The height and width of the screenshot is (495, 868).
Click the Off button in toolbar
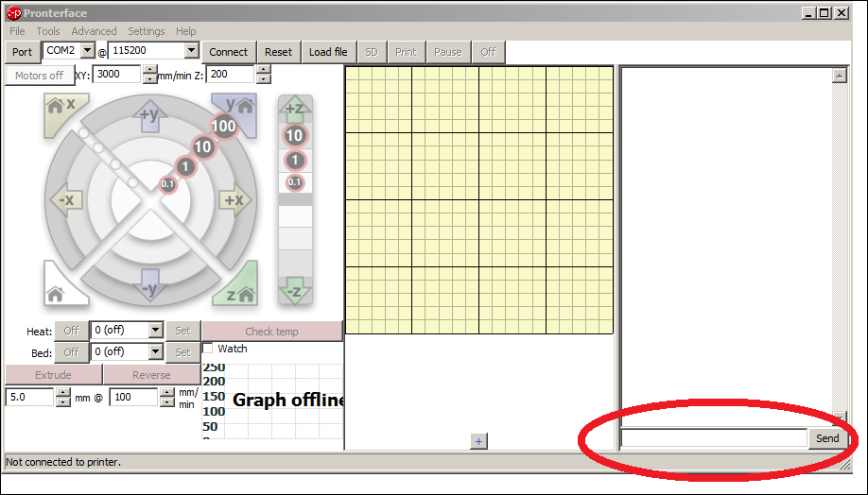pyautogui.click(x=488, y=52)
